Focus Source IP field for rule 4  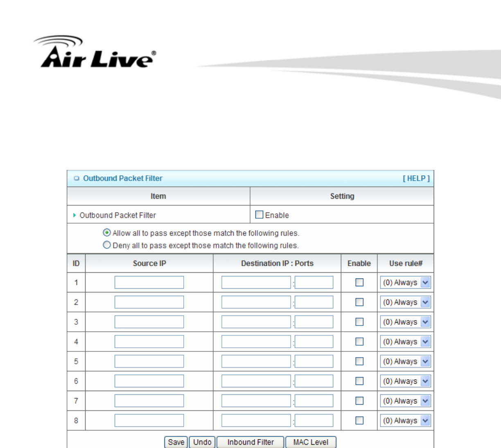(x=149, y=341)
